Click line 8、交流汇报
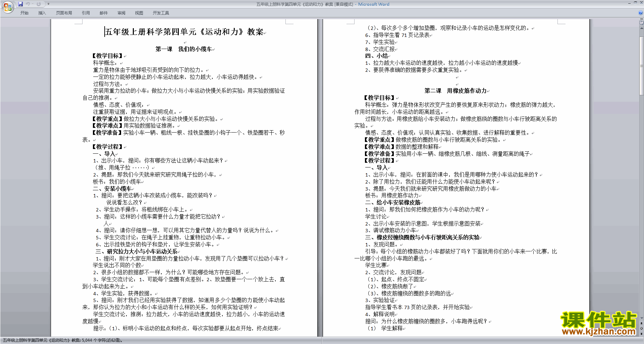 coord(380,49)
